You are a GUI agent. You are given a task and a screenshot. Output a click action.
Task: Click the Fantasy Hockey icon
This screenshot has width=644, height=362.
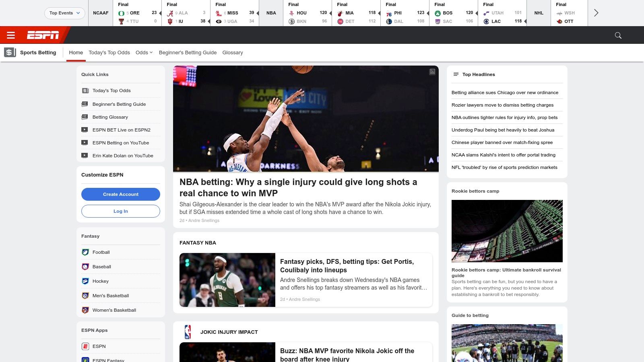click(x=85, y=281)
